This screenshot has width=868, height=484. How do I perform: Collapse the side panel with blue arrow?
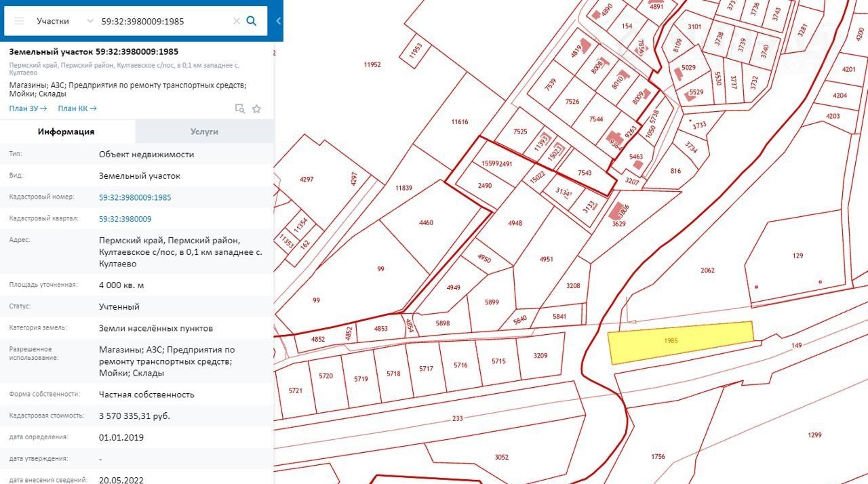(x=279, y=21)
